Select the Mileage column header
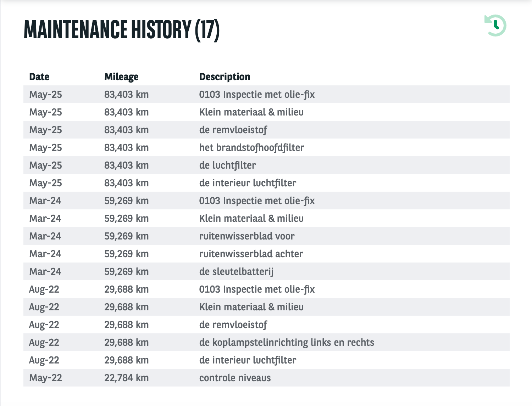Viewport: 532px width, 406px height. pyautogui.click(x=121, y=77)
